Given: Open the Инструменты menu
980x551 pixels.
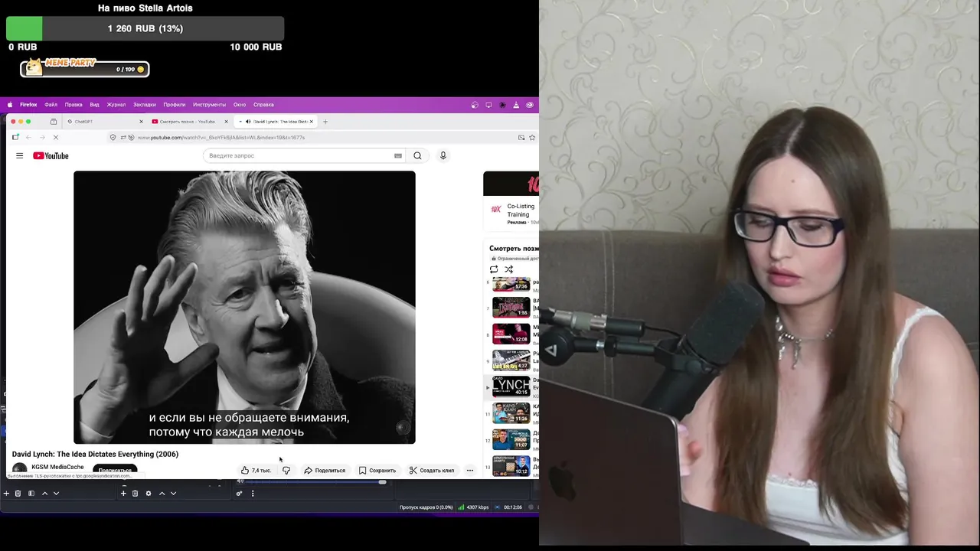Looking at the screenshot, I should pyautogui.click(x=209, y=105).
